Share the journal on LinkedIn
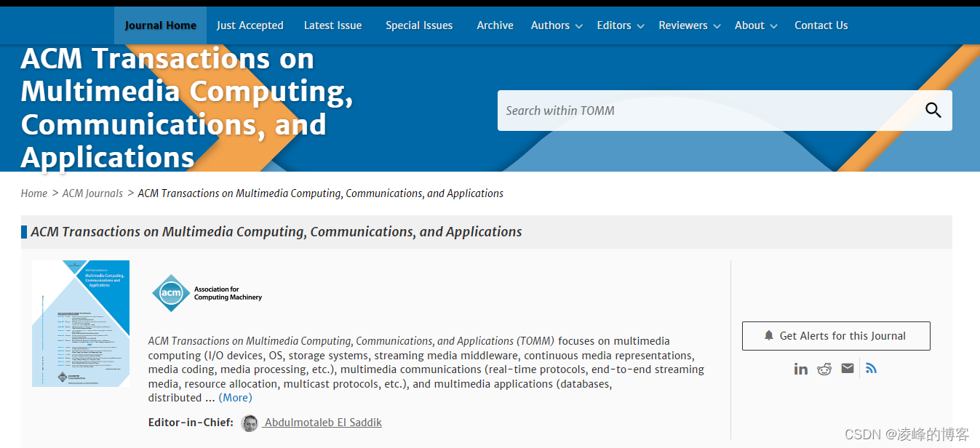The width and height of the screenshot is (980, 448). click(801, 368)
